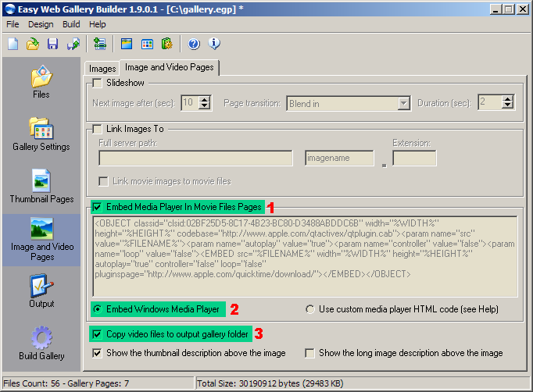Increase Next image after seconds value

204,100
